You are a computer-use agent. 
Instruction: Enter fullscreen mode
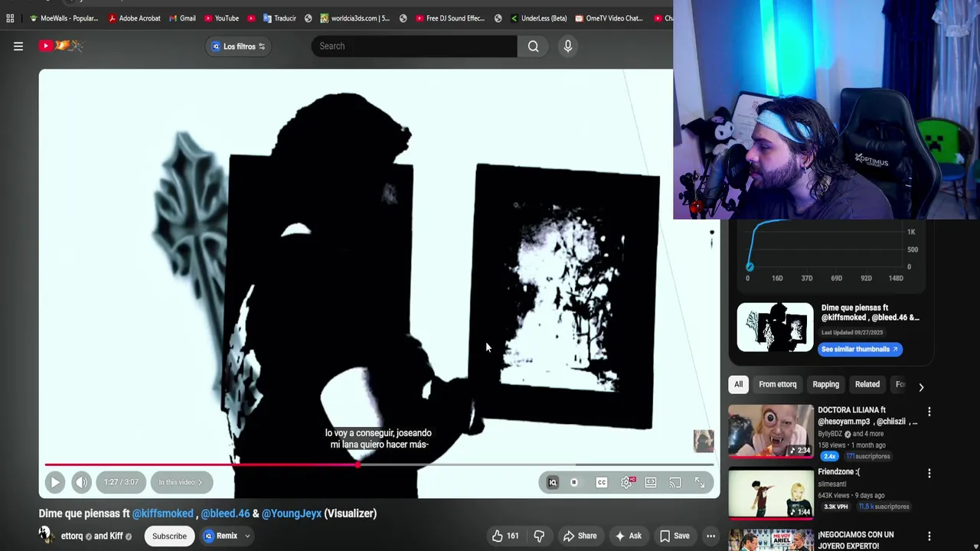click(700, 482)
